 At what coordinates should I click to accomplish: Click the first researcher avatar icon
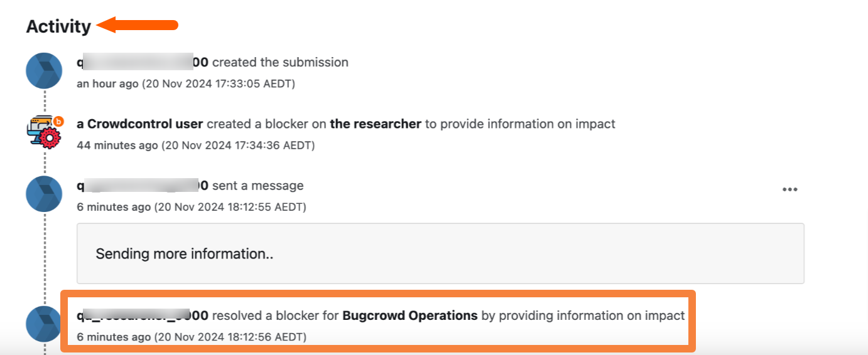pos(44,71)
